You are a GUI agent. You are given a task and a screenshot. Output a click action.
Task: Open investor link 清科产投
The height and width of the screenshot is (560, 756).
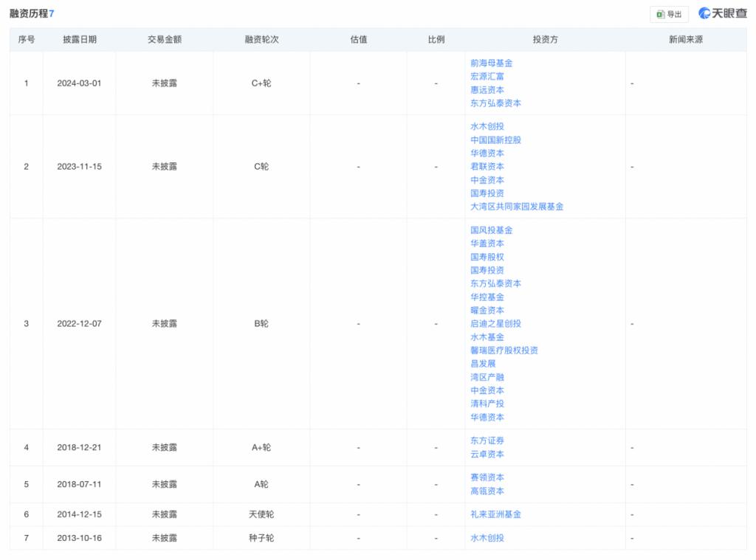pos(487,404)
